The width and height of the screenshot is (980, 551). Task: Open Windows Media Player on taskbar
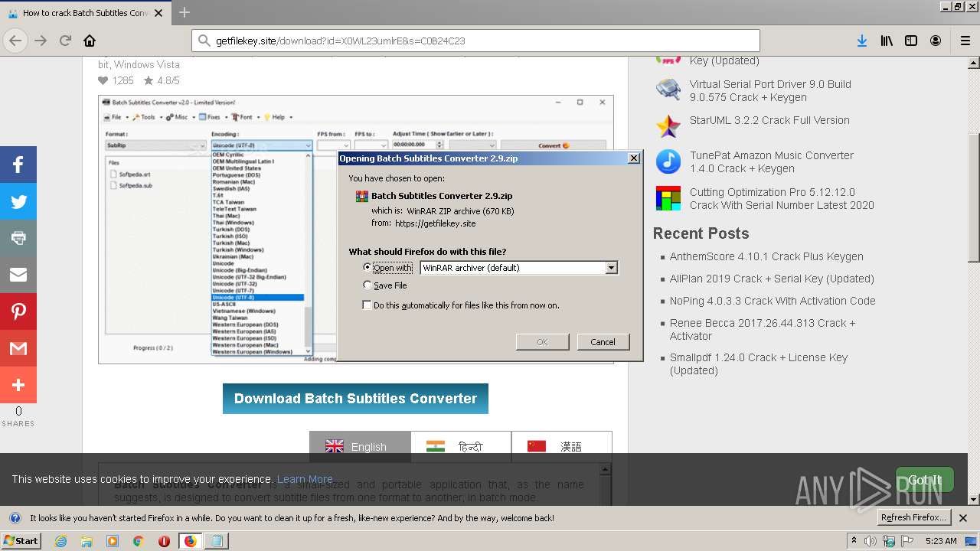(x=113, y=541)
